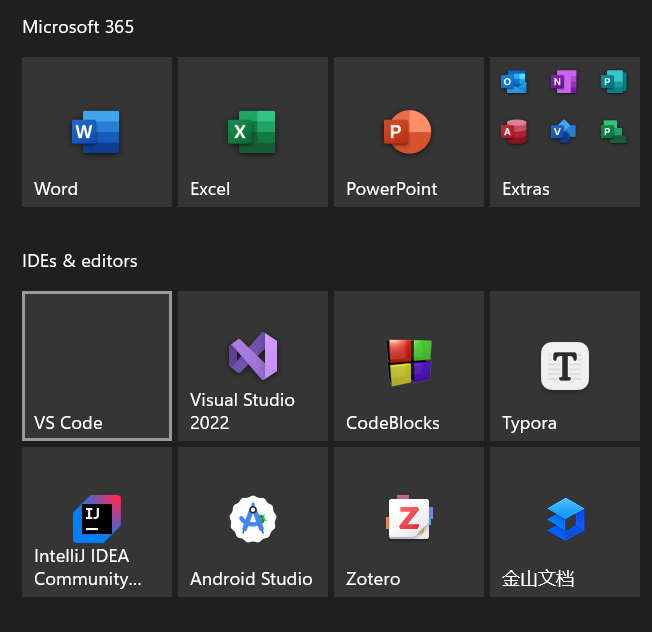The height and width of the screenshot is (632, 652).
Task: Click the Visio icon in Extras folder
Action: pyautogui.click(x=564, y=131)
